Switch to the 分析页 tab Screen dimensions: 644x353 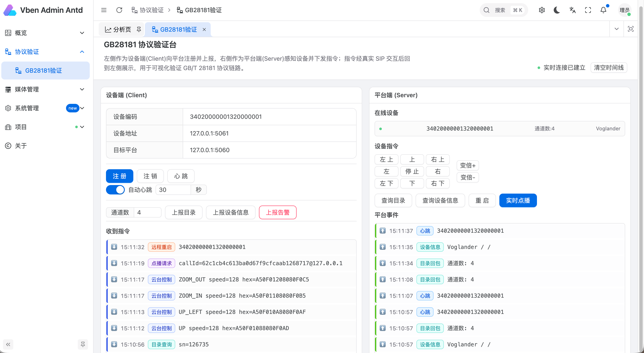click(x=122, y=29)
